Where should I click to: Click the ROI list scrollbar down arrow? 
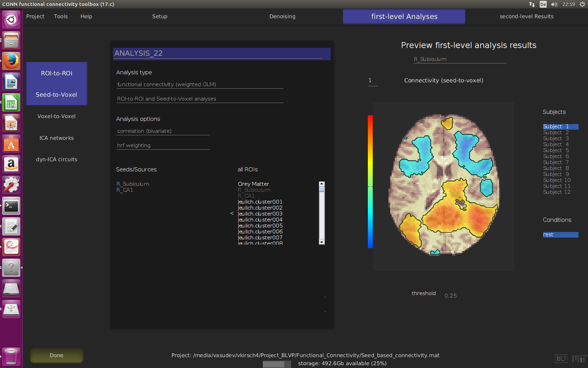(x=322, y=242)
